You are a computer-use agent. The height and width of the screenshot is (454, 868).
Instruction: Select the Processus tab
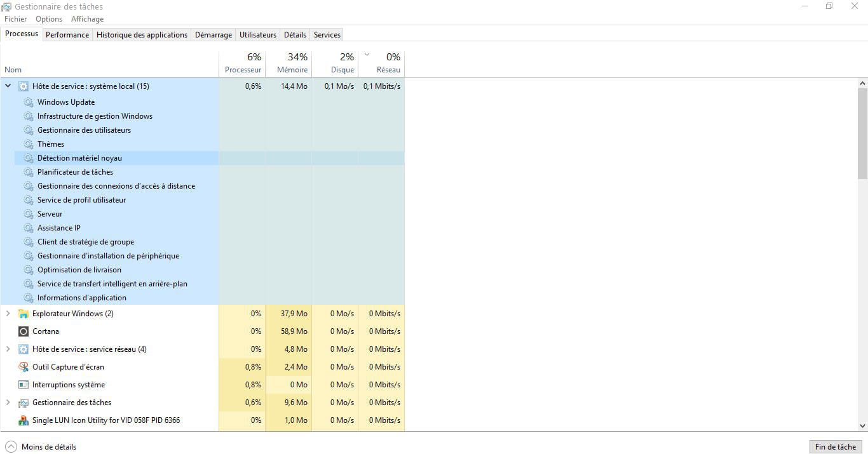click(x=22, y=34)
